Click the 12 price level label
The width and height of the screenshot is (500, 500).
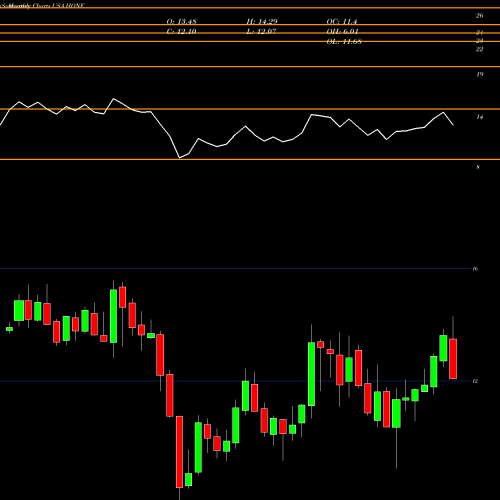tap(475, 381)
